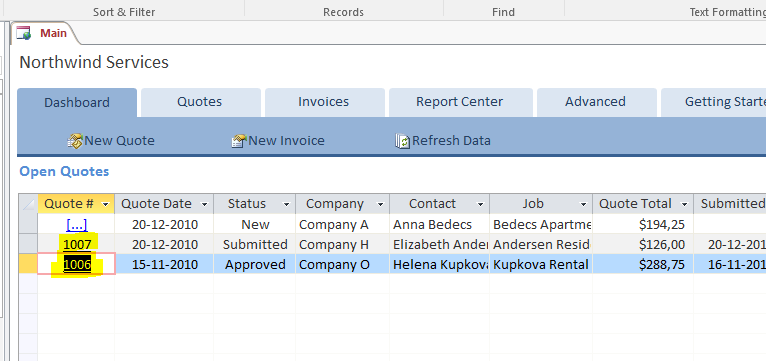Open the Advanced tab
The height and width of the screenshot is (361, 766).
coord(596,102)
